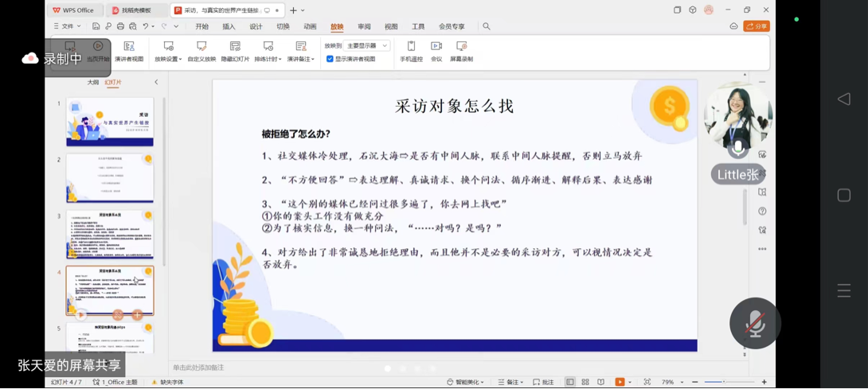Viewport: 868px width, 389px height.
Task: Expand the Slideshow Settings dropdown (放映设置)
Action: [168, 52]
